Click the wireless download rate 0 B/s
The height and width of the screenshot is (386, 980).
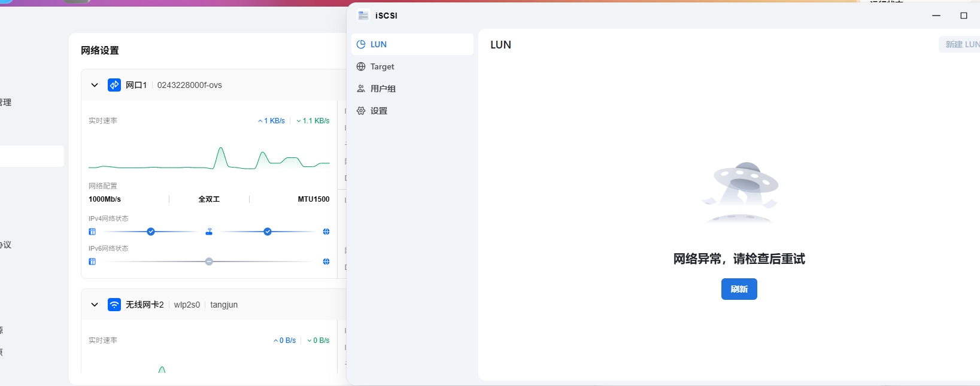[318, 341]
